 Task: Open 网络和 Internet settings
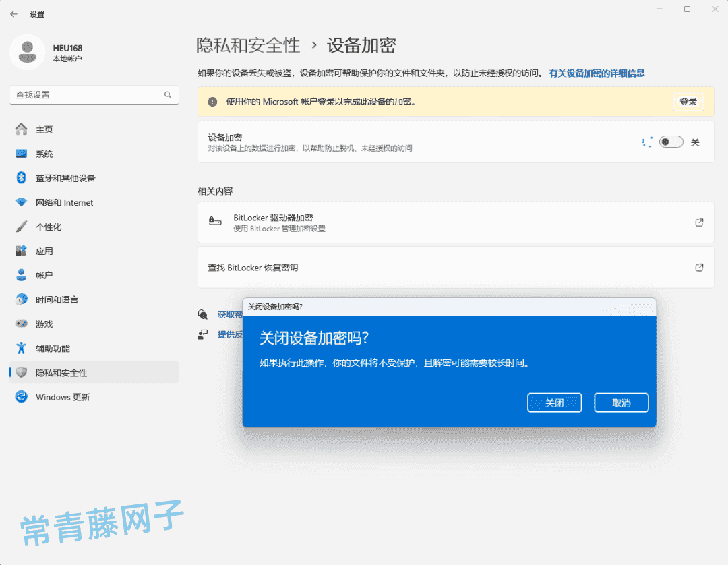click(x=94, y=202)
